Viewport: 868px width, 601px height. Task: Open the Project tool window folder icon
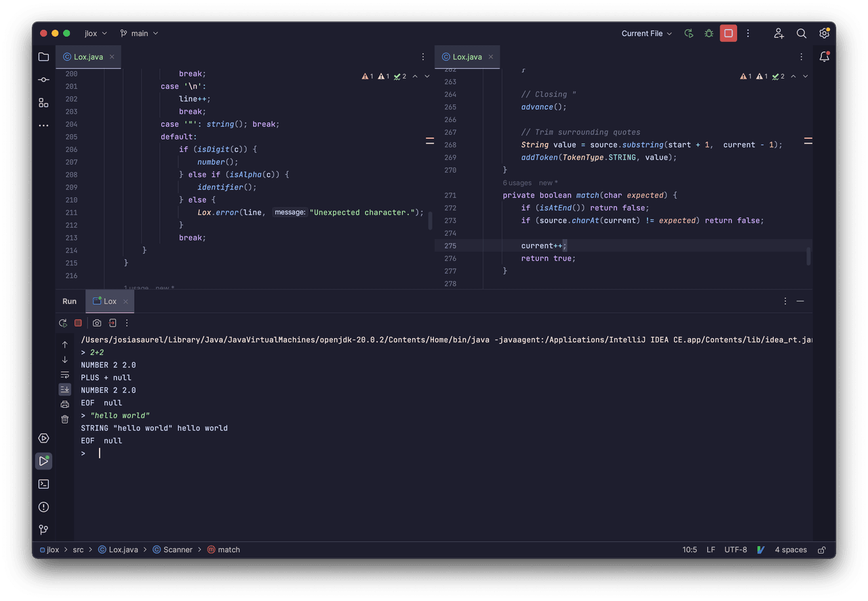43,57
